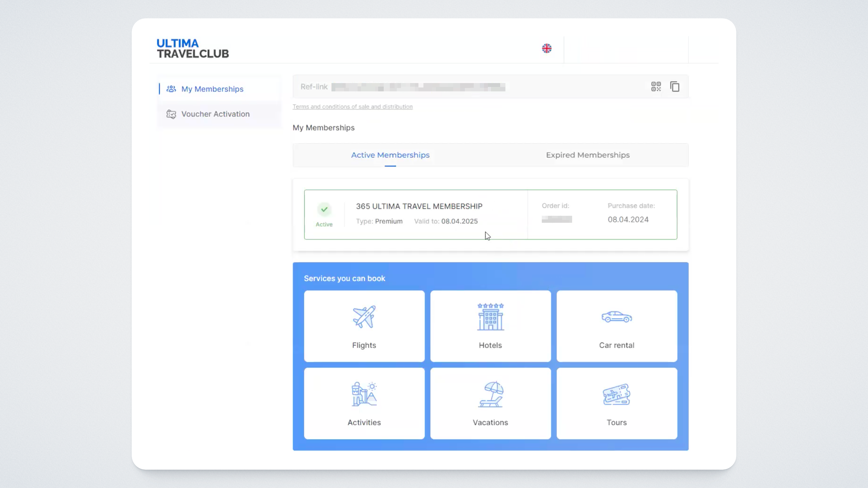
Task: Open My Memberships in sidebar
Action: pos(212,89)
